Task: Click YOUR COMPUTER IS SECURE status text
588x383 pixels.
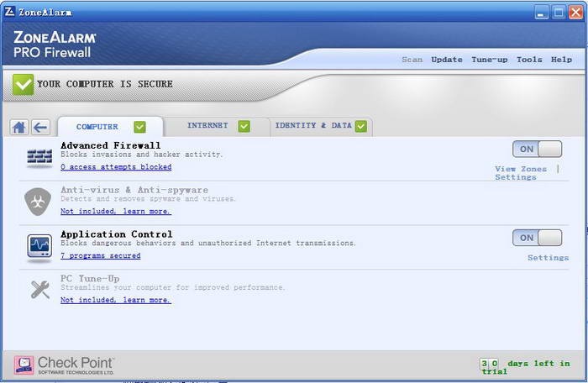Action: click(105, 84)
